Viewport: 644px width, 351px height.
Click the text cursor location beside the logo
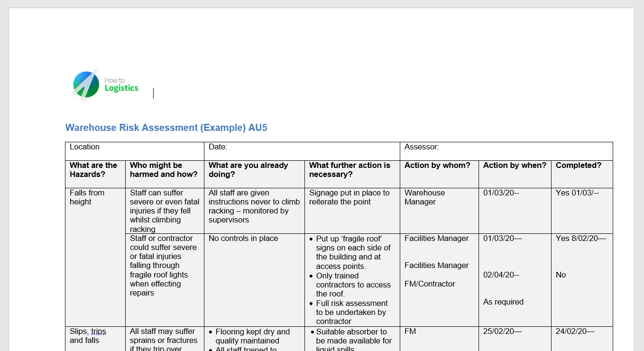pyautogui.click(x=154, y=93)
